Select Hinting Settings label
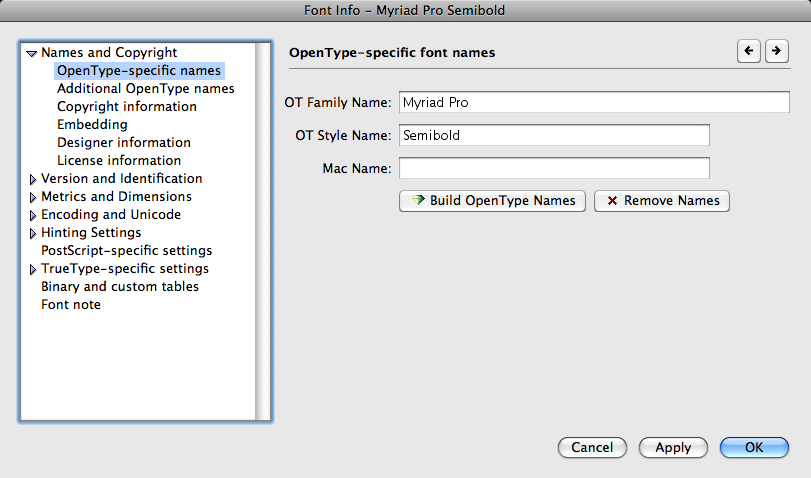This screenshot has height=478, width=811. (91, 233)
